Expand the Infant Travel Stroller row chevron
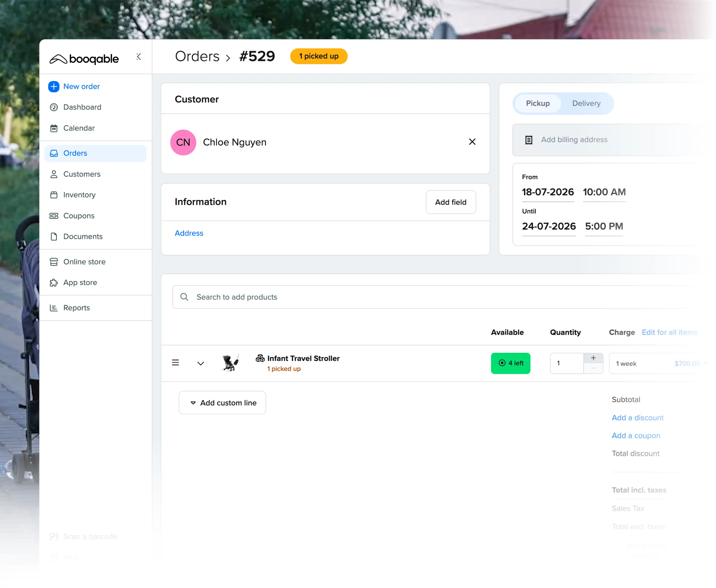Viewport: 716px width, 588px height. coord(200,363)
